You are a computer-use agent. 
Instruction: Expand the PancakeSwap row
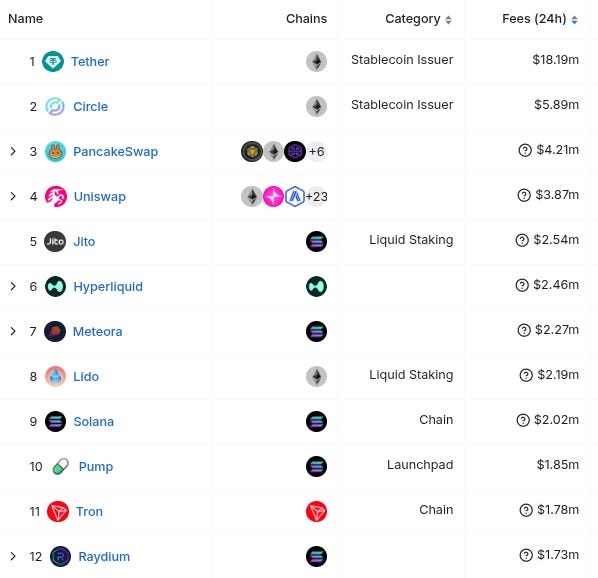(x=13, y=151)
